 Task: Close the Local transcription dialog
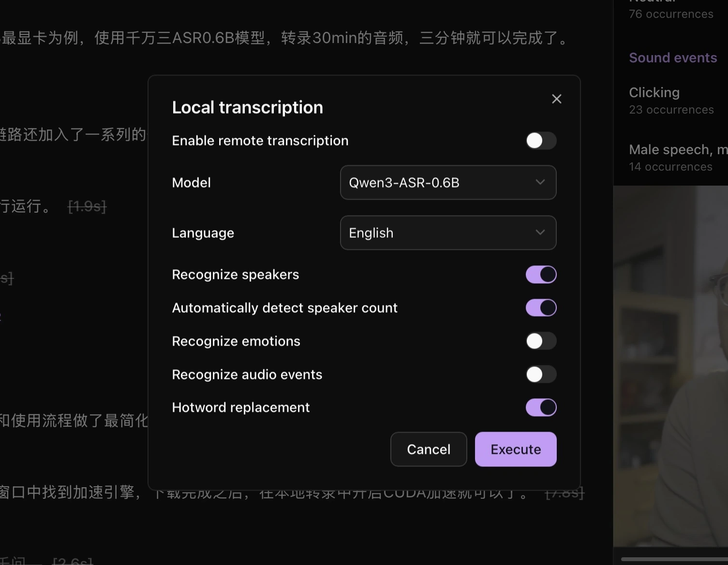[557, 99]
